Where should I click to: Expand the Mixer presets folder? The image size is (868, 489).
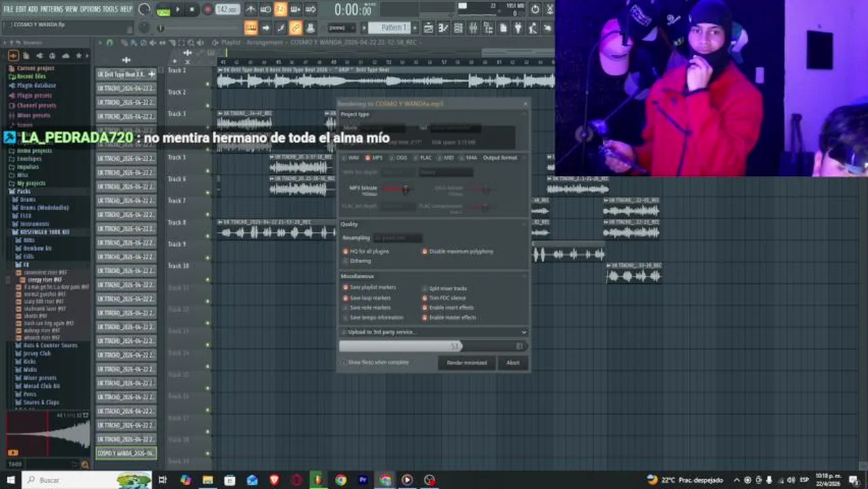pyautogui.click(x=33, y=116)
